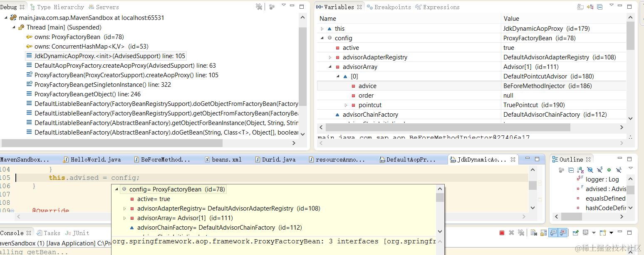
Task: Select JdkDynamicAopProxy.<init> stack frame
Action: [x=106, y=56]
